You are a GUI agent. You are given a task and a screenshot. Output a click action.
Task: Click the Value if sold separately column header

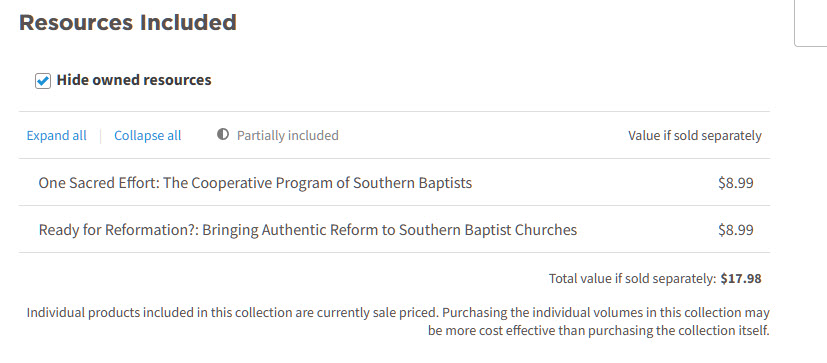[x=695, y=136]
